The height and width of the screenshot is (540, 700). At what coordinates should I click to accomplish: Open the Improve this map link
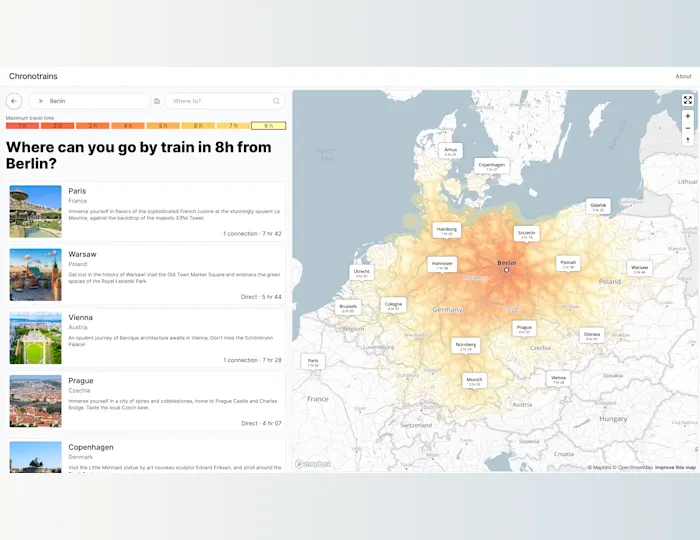tap(675, 467)
